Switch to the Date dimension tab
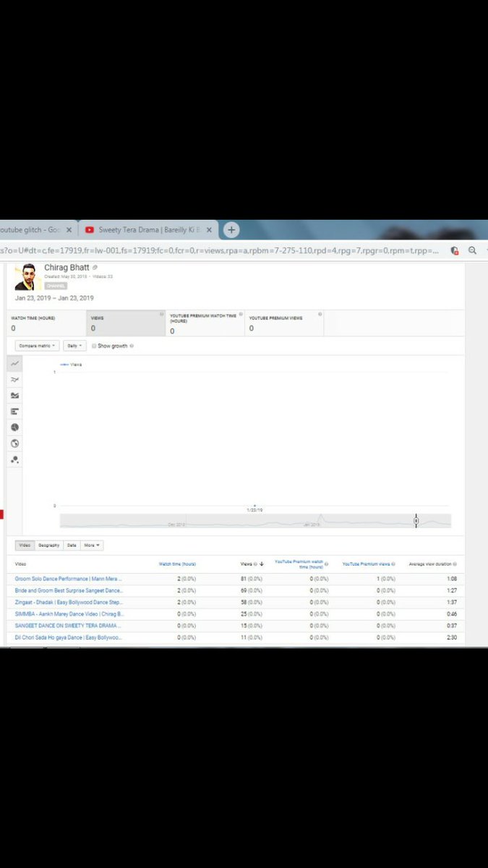Image resolution: width=488 pixels, height=868 pixels. [72, 545]
